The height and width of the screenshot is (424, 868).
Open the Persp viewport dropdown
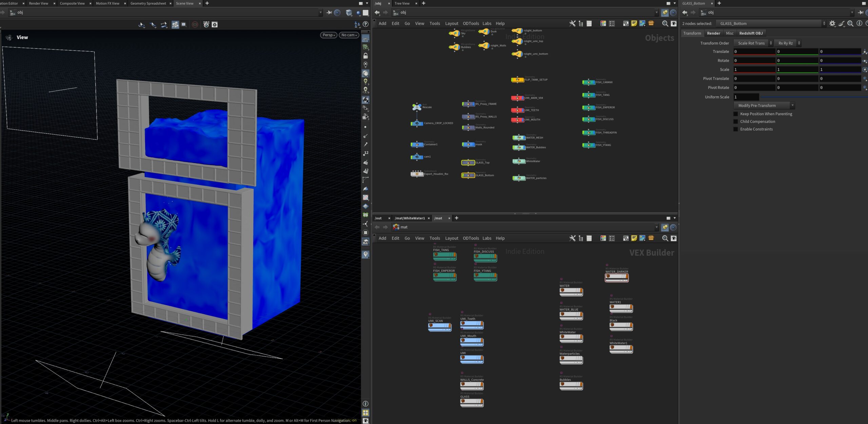(329, 35)
